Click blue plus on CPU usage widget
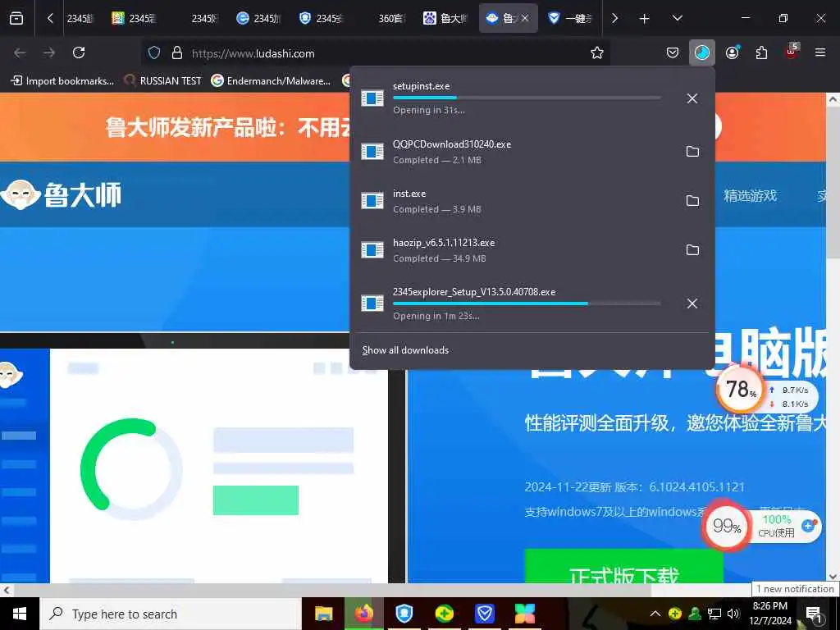Image resolution: width=840 pixels, height=630 pixels. click(808, 526)
